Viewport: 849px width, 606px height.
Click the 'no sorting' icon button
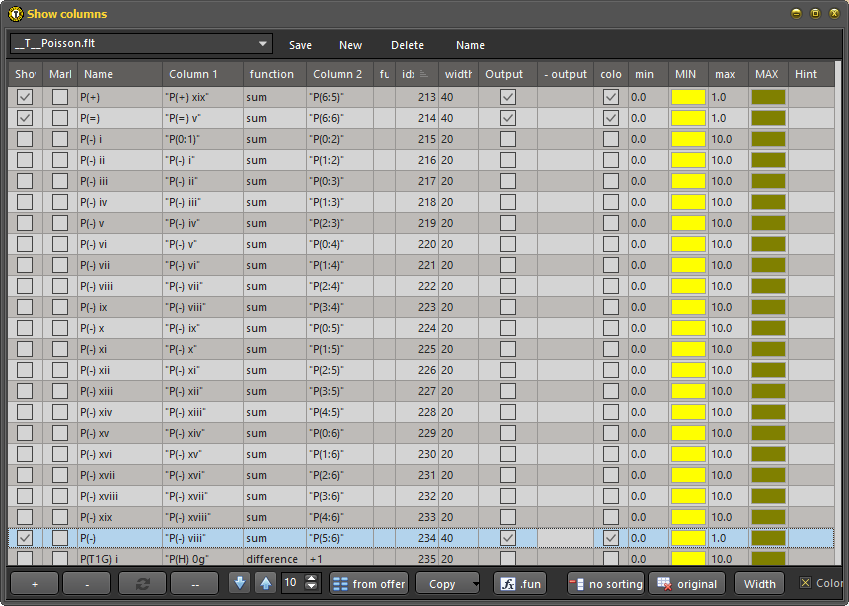(606, 584)
